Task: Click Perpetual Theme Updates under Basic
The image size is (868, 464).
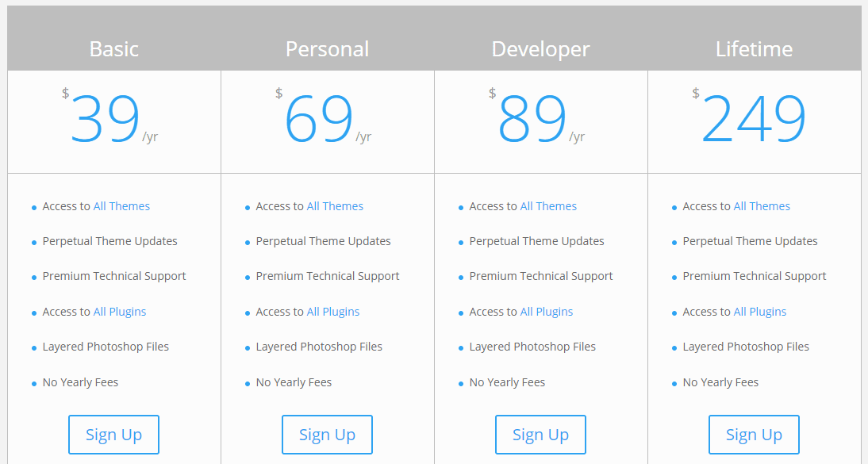Action: tap(109, 240)
